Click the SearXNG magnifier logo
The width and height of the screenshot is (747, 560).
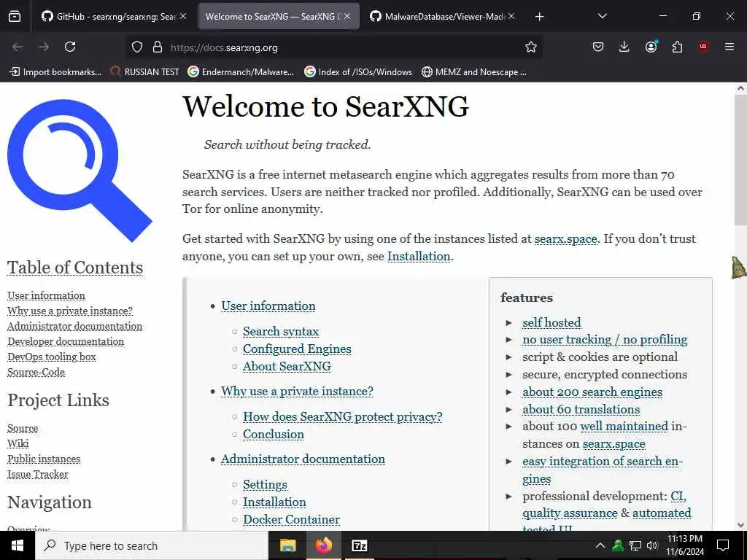point(80,171)
